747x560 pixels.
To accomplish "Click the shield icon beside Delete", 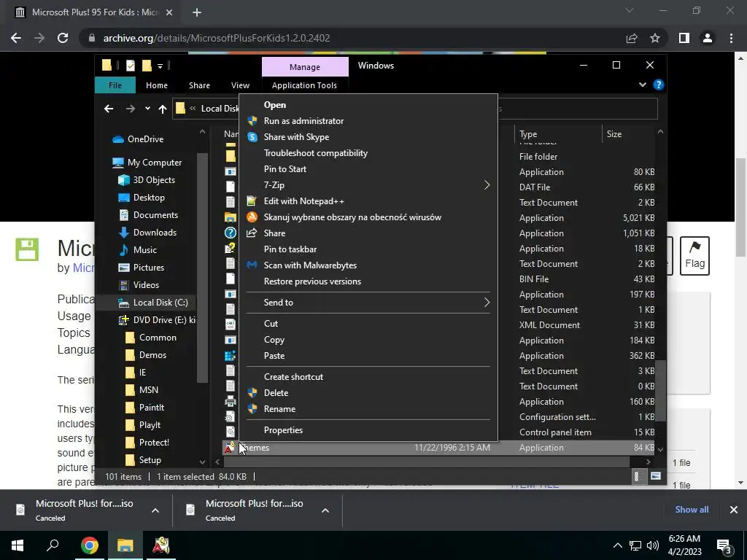I will click(252, 393).
